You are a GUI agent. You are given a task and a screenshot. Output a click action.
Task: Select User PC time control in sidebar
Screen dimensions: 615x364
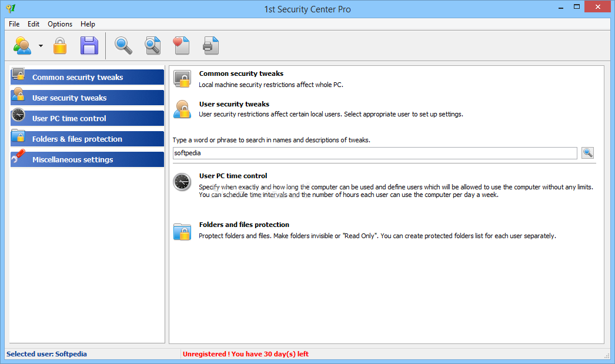tap(87, 118)
